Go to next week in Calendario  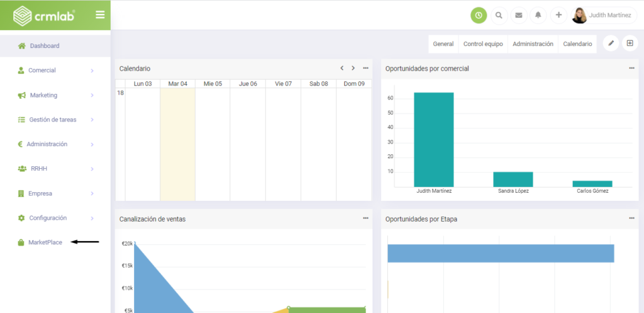click(x=353, y=68)
